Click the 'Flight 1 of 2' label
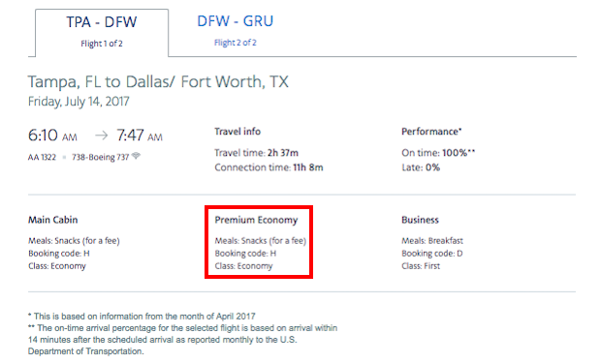 102,44
